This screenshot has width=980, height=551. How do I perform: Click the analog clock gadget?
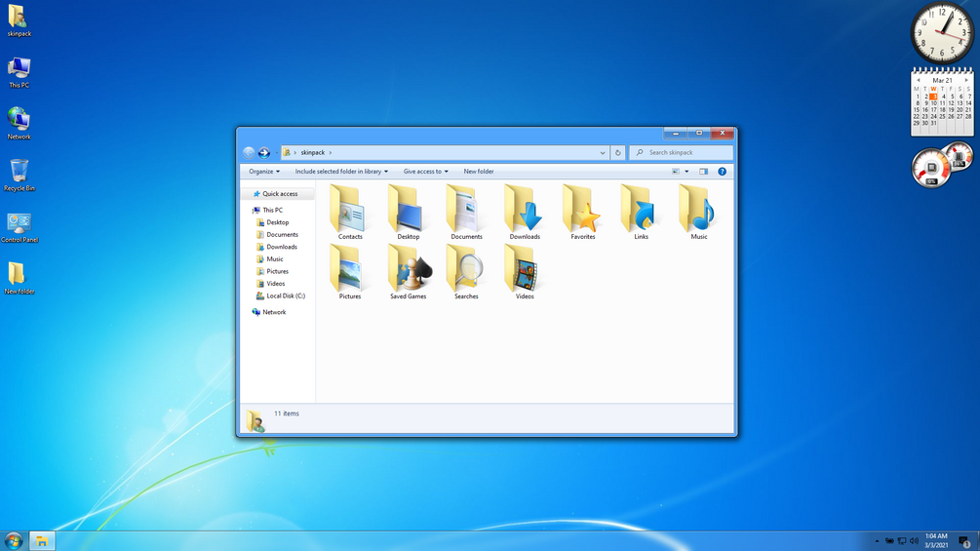point(942,32)
